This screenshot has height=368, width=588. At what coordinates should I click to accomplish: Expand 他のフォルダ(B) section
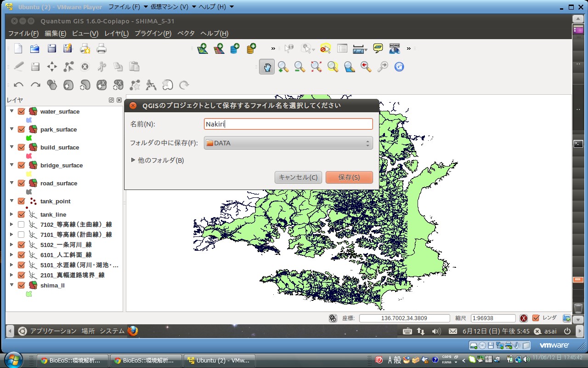click(158, 160)
